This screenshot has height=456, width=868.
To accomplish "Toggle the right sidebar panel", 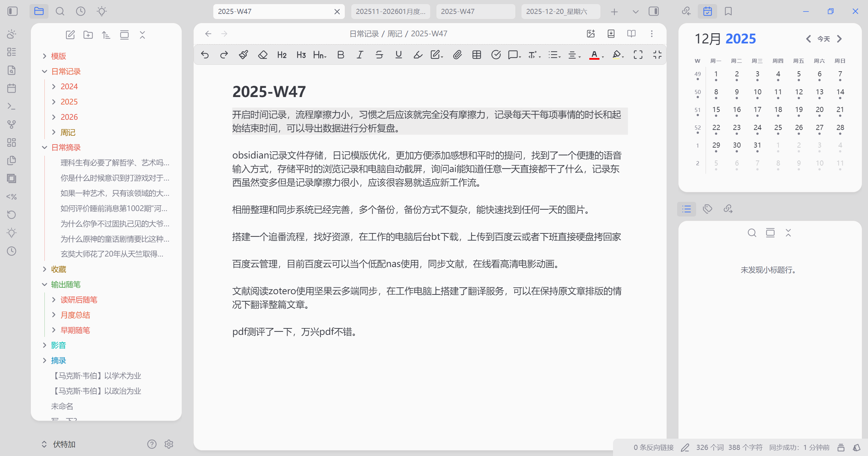I will (x=653, y=11).
